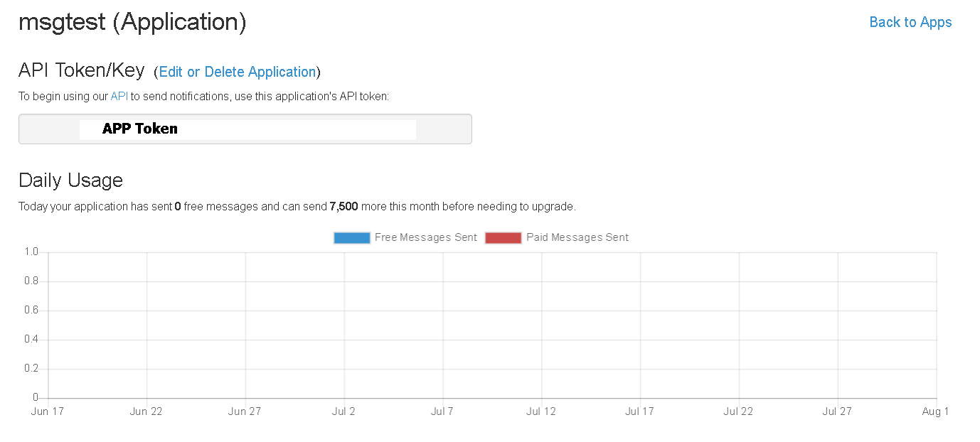The image size is (980, 442).
Task: Click the Paid Messages Sent legend label
Action: (x=577, y=237)
